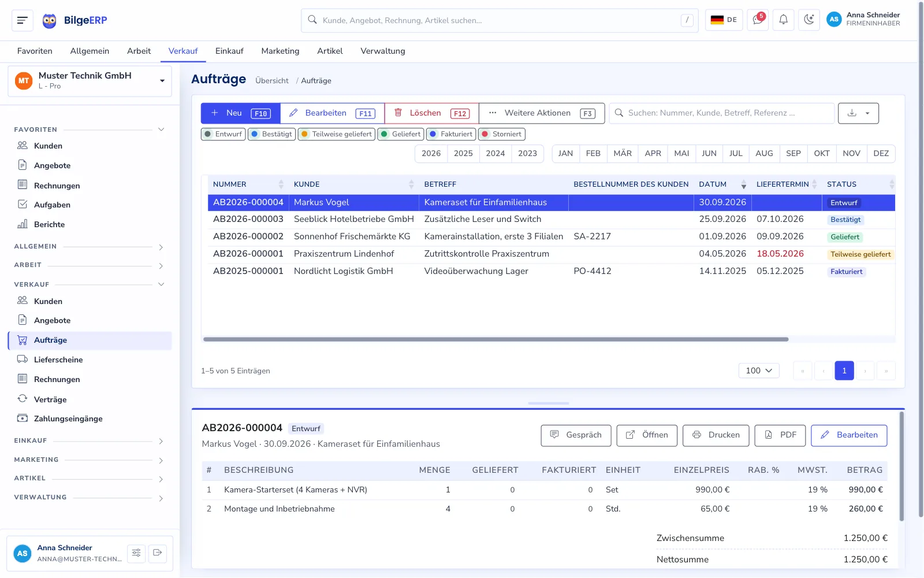Viewport: 924px width, 578px height.
Task: Toggle the Bestätigt status filter
Action: click(271, 134)
